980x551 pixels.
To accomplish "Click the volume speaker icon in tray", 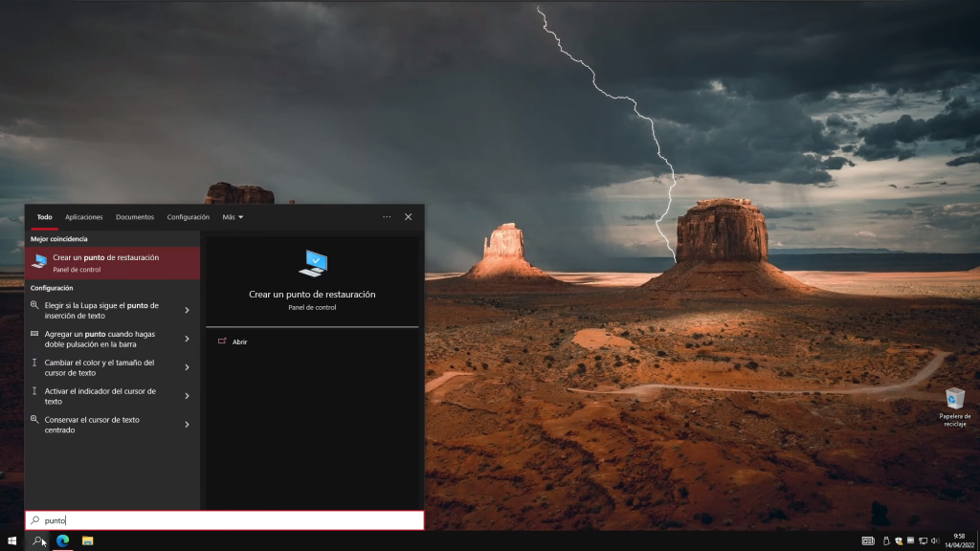I will (936, 540).
